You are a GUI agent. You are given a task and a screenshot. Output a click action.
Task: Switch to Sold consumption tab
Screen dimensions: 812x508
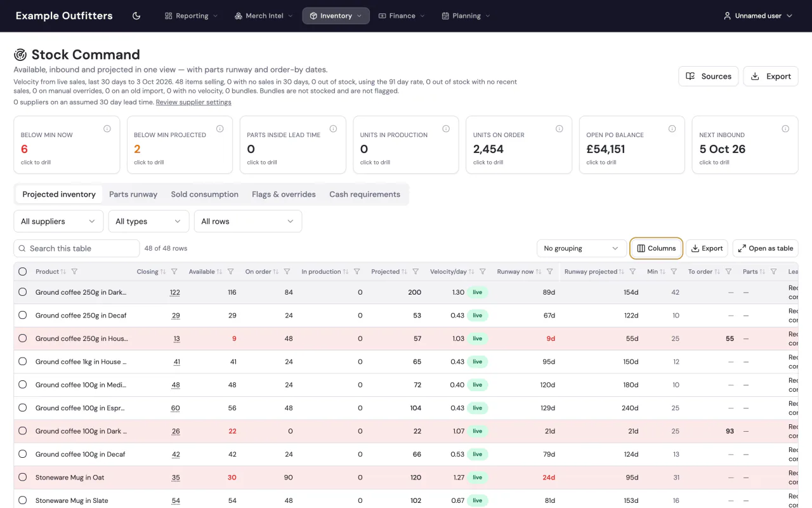(205, 194)
